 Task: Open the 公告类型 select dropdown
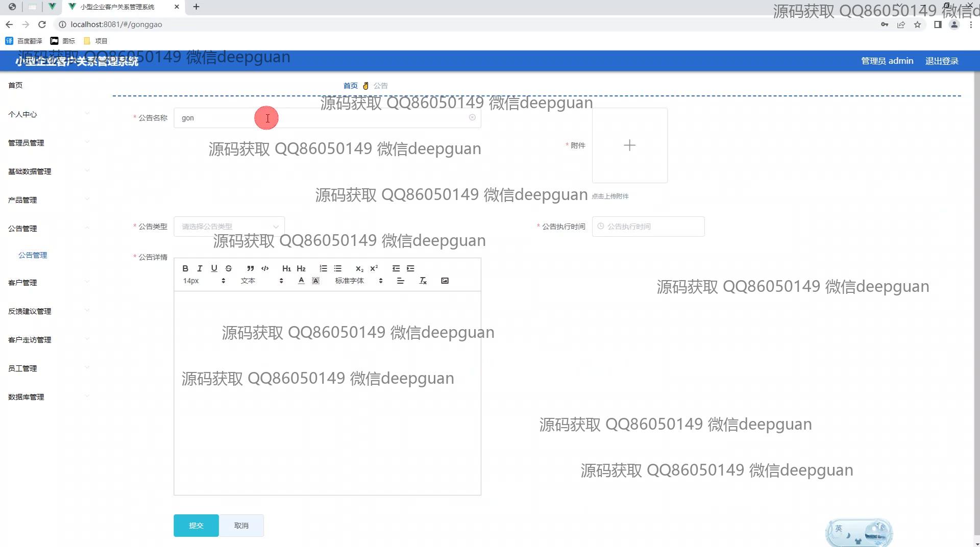[229, 227]
